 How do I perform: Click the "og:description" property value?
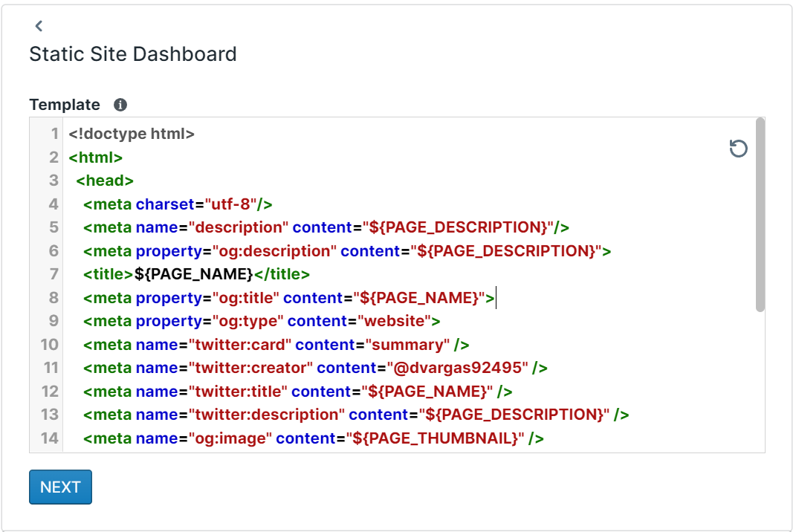[x=275, y=251]
